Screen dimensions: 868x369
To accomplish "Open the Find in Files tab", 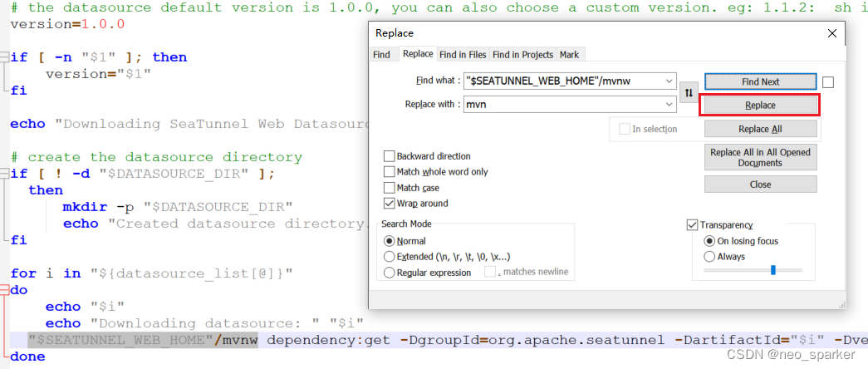I will click(x=463, y=54).
